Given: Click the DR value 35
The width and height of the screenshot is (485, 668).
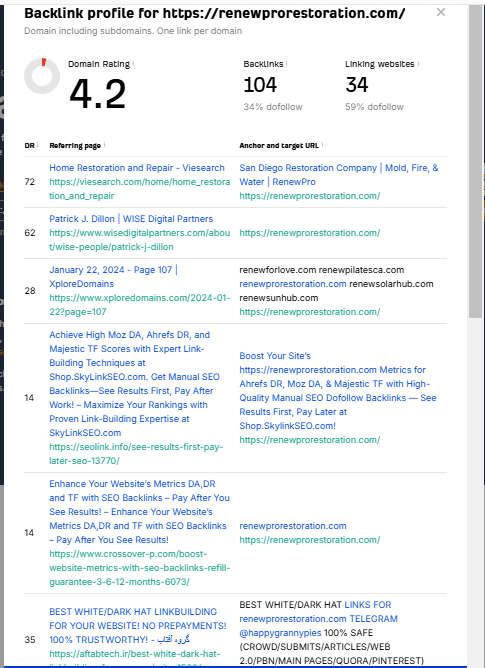Looking at the screenshot, I should point(29,640).
